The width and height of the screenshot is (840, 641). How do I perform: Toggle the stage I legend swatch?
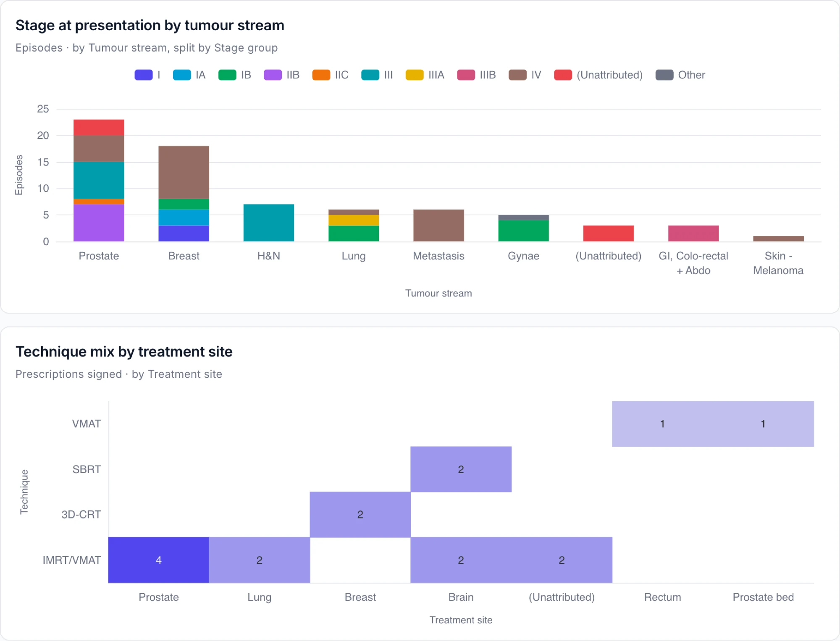143,75
